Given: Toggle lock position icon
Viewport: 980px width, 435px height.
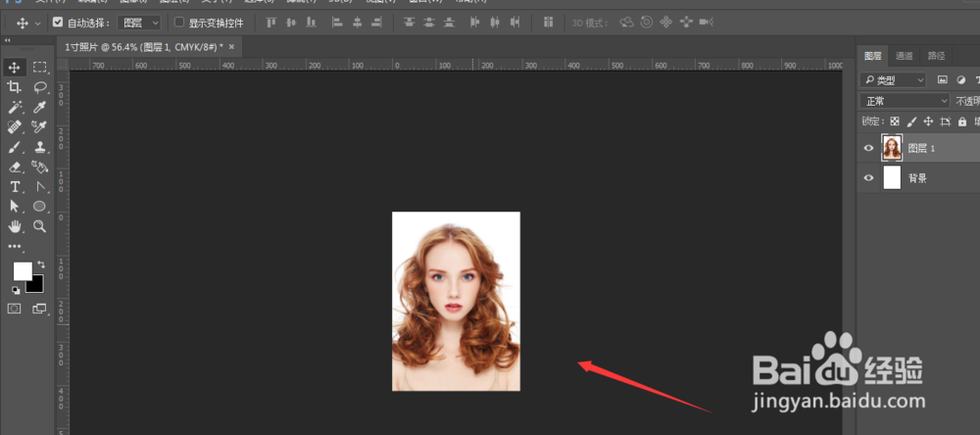Looking at the screenshot, I should pyautogui.click(x=928, y=121).
